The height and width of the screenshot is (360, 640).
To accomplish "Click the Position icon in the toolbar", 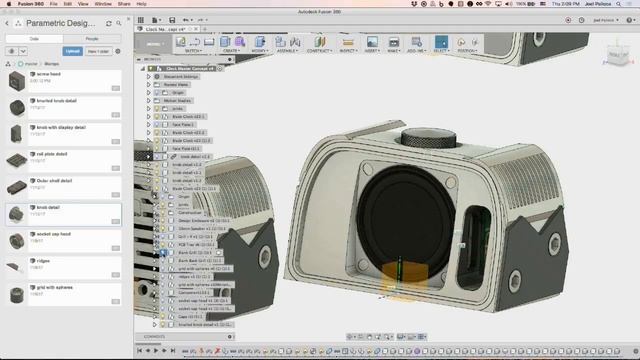I will click(x=461, y=42).
